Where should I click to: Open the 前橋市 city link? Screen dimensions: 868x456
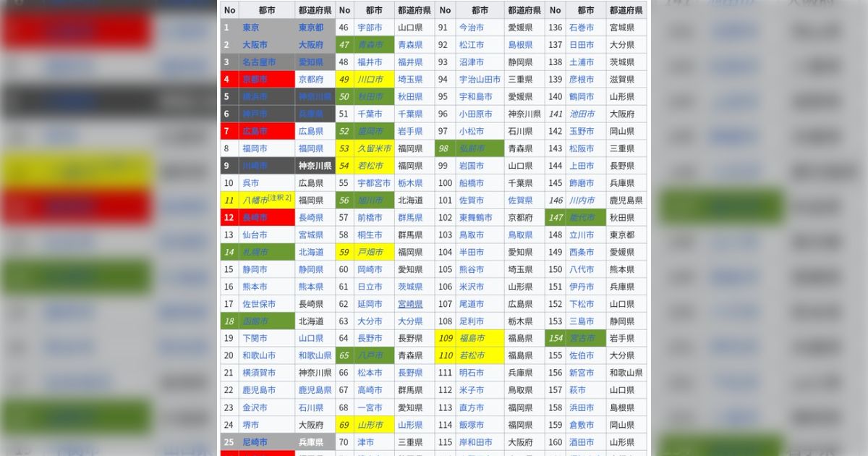[370, 218]
